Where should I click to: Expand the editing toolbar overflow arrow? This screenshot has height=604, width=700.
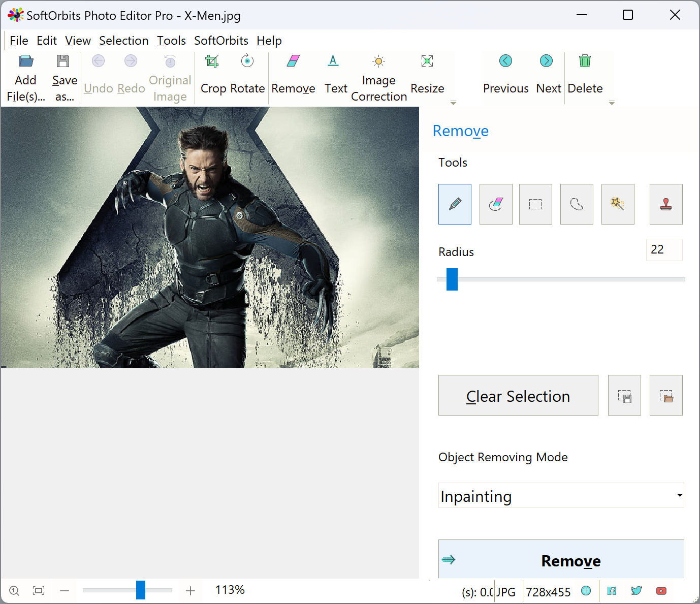(x=453, y=103)
